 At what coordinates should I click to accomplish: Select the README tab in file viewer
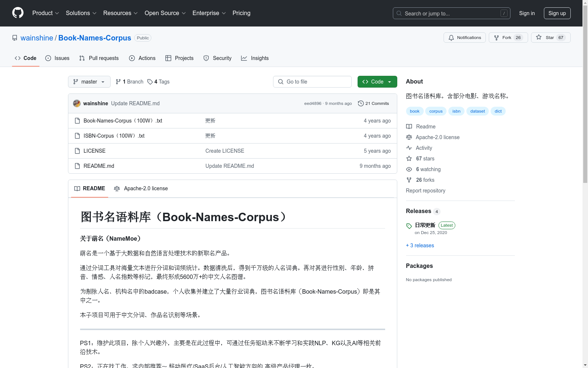coord(90,188)
